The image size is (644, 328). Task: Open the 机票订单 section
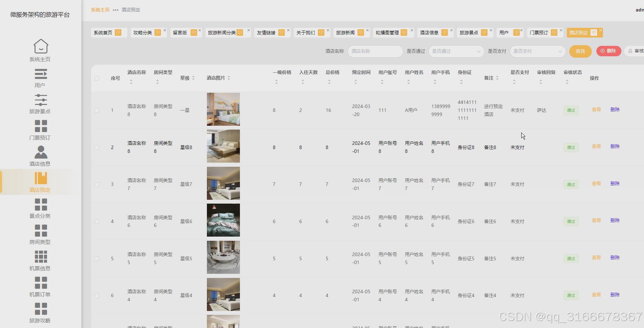40,286
